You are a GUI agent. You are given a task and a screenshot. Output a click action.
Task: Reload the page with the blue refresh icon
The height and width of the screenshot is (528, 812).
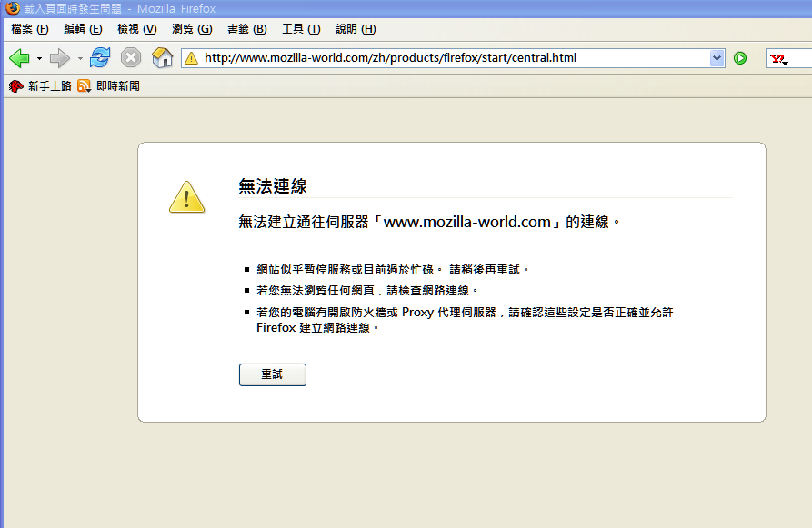(100, 57)
